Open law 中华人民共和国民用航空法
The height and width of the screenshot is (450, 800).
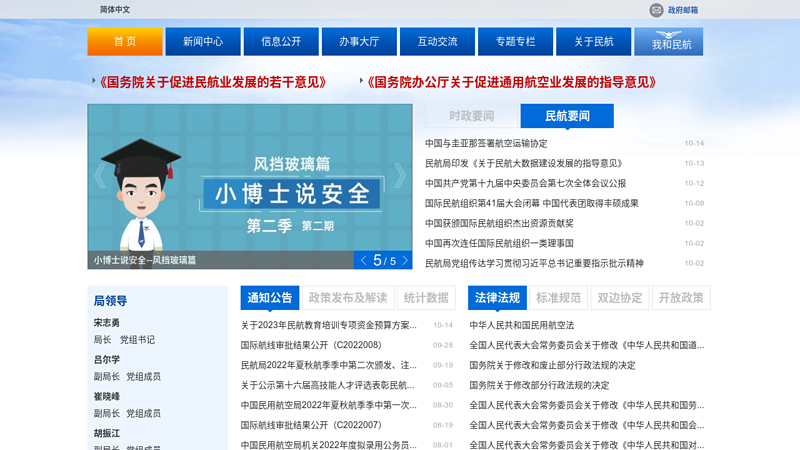522,325
